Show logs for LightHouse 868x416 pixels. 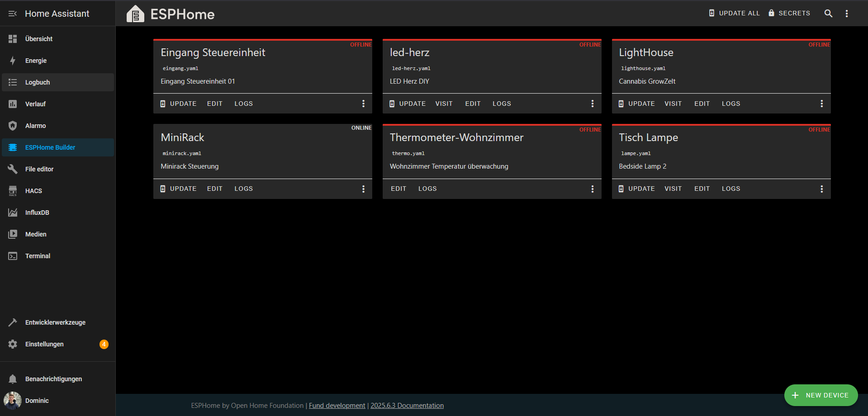tap(731, 104)
